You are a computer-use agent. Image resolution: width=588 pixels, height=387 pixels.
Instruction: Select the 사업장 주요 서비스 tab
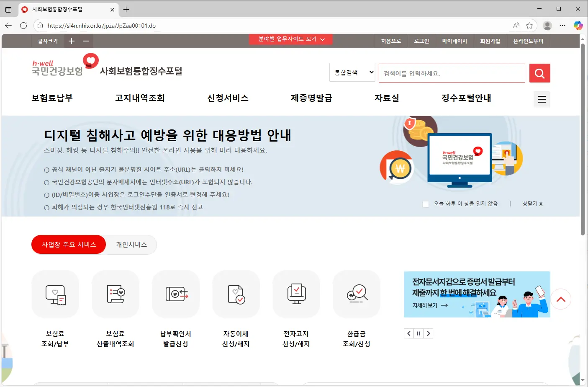tap(68, 244)
